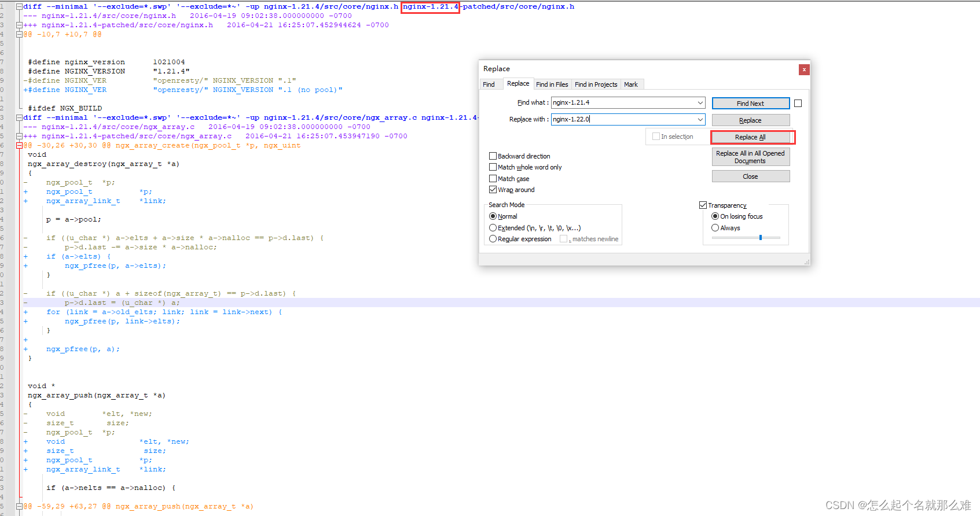Expand the Replace with history dropdown
Image resolution: width=980 pixels, height=516 pixels.
[x=700, y=119]
